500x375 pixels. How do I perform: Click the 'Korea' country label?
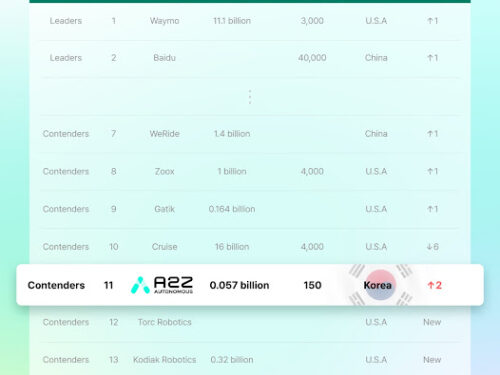[377, 285]
